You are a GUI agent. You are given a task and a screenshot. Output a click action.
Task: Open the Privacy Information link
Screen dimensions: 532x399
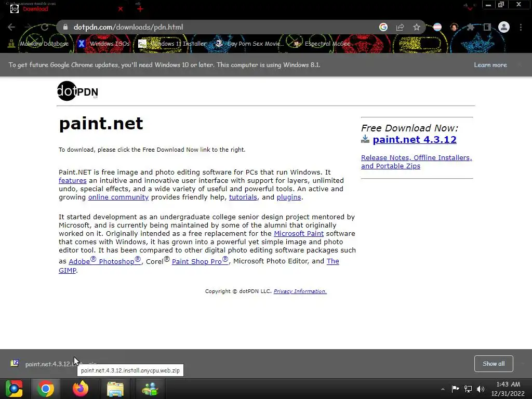pyautogui.click(x=300, y=291)
